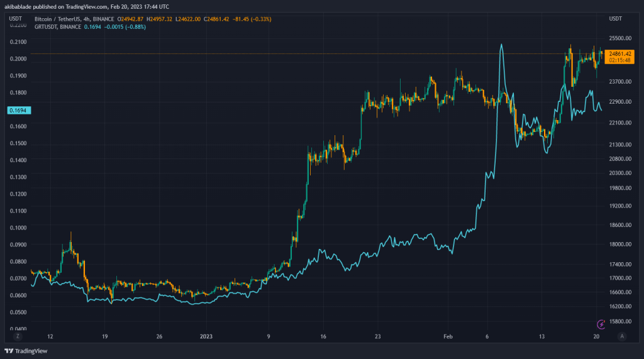Screen dimensions: 644x359
Task: Click the 24861.42 current price label
Action: pyautogui.click(x=619, y=54)
